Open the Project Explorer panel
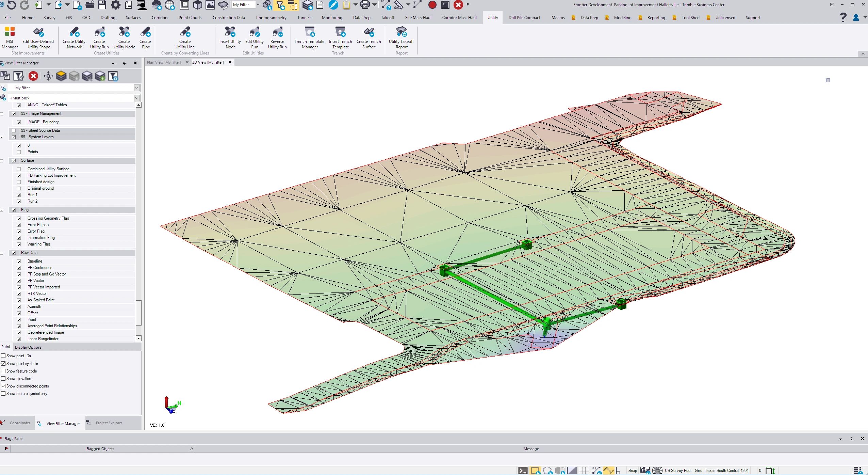Viewport: 868px width, 475px height. coord(108,423)
